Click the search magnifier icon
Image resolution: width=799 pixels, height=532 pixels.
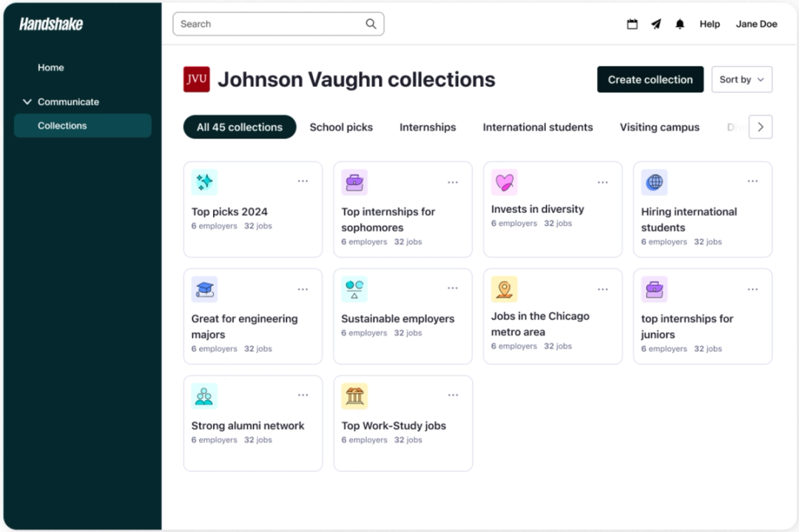[371, 24]
